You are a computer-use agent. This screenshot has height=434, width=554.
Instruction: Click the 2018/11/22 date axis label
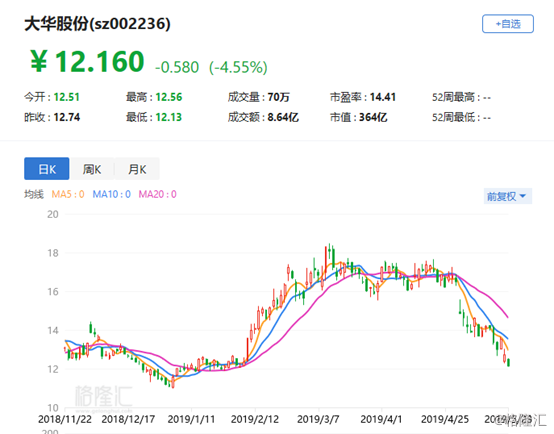pyautogui.click(x=65, y=420)
